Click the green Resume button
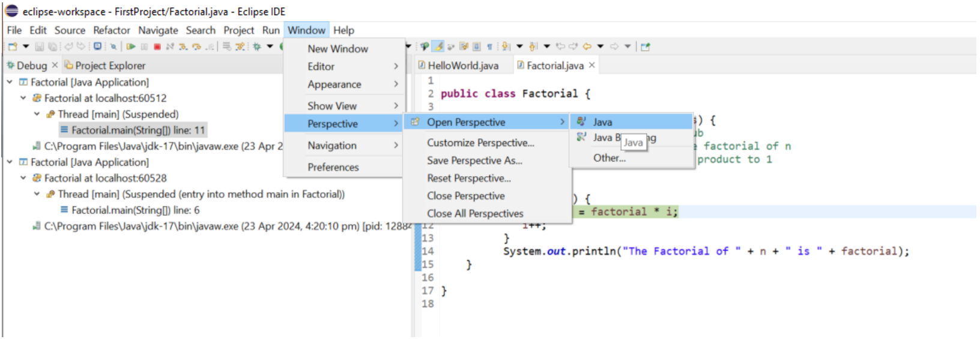Viewport: 980px width, 339px height. tap(131, 46)
